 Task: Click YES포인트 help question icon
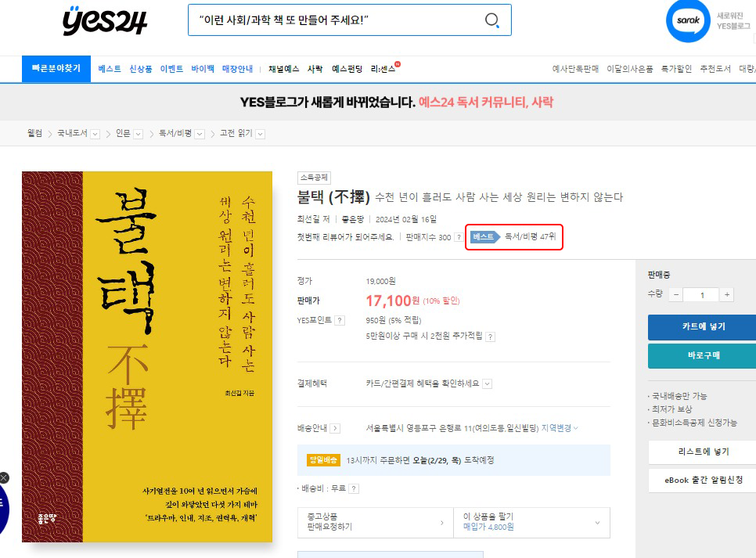pos(340,320)
